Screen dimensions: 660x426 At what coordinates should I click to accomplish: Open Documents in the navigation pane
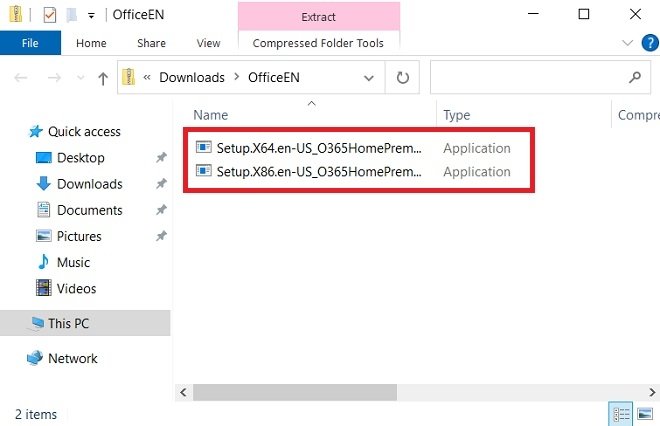tap(90, 210)
